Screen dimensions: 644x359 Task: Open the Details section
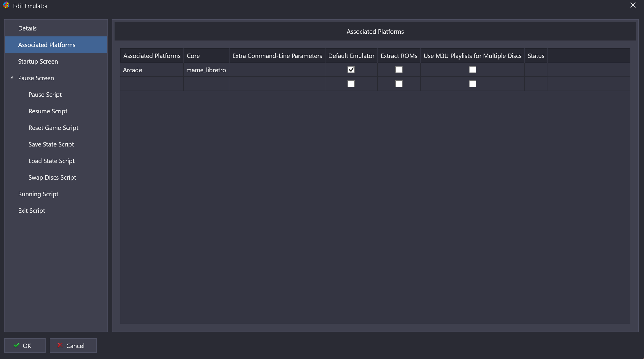pos(27,28)
